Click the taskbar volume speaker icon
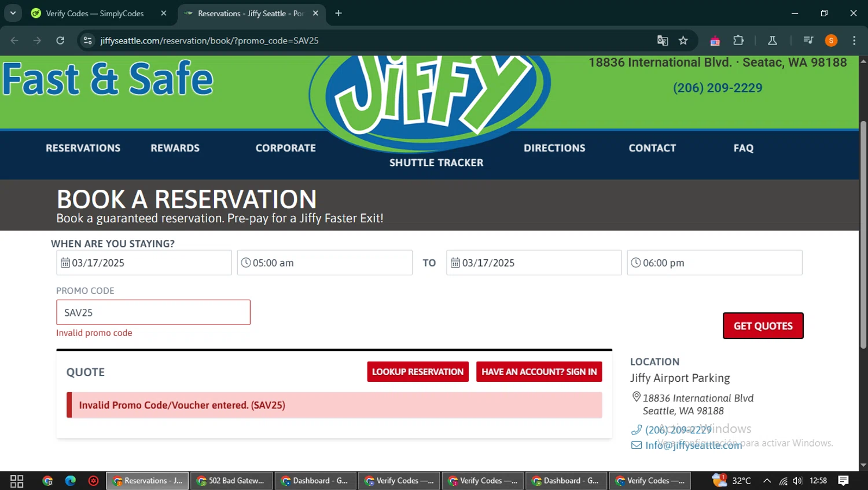The image size is (868, 490). pos(798,481)
